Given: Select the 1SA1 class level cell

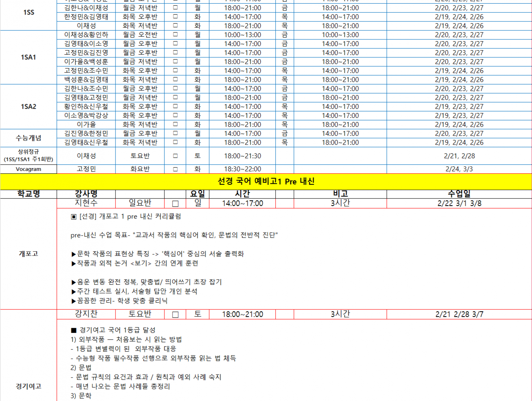Looking at the screenshot, I should [28, 57].
